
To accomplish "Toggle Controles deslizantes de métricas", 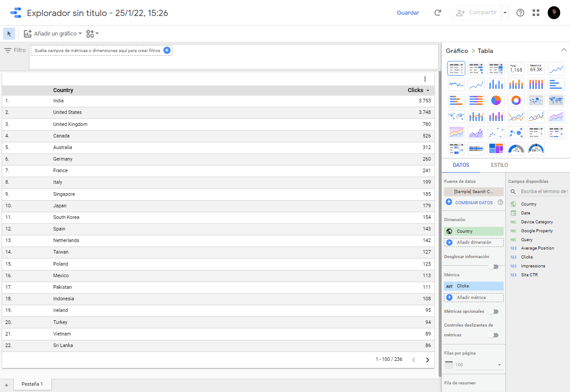I will (x=493, y=335).
